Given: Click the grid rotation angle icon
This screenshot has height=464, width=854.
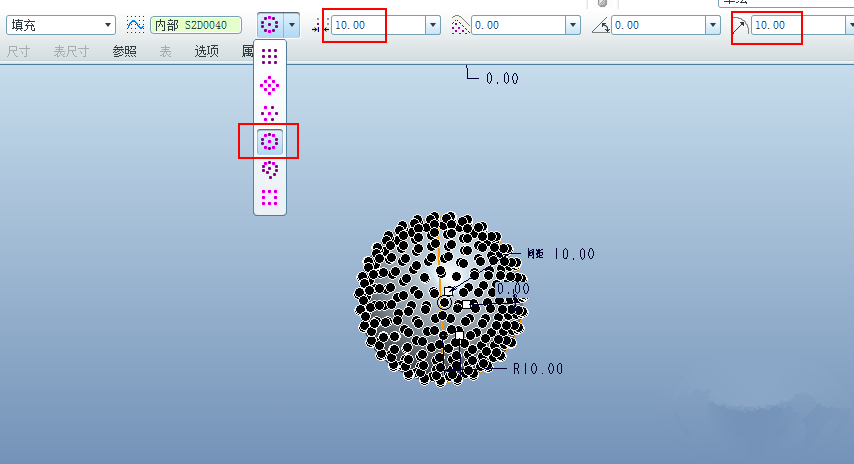Looking at the screenshot, I should pyautogui.click(x=601, y=26).
